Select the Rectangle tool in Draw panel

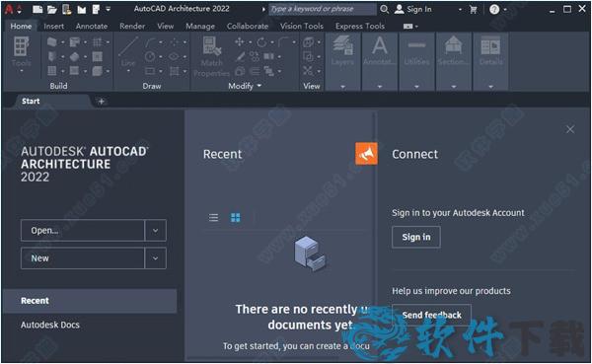click(x=150, y=71)
